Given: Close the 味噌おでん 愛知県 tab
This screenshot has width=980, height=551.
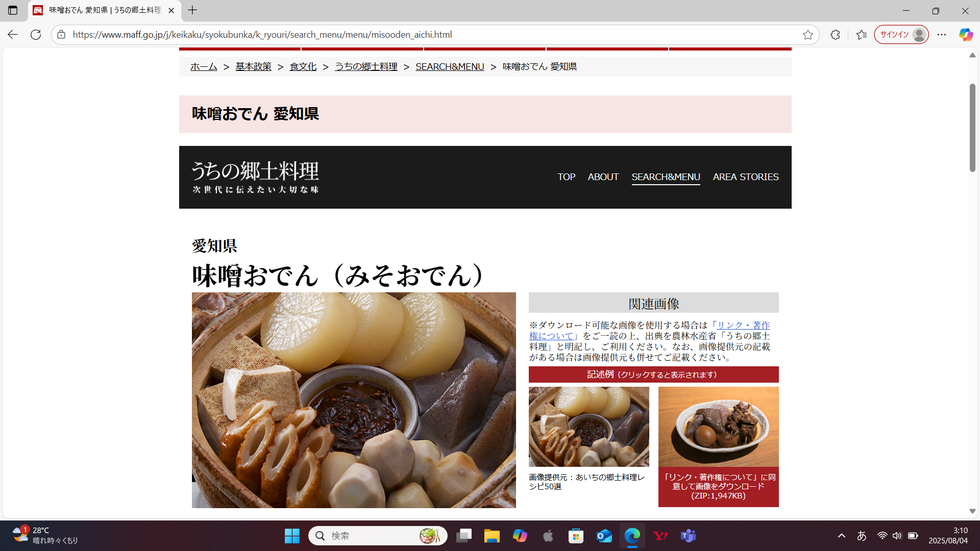Looking at the screenshot, I should pos(171,10).
